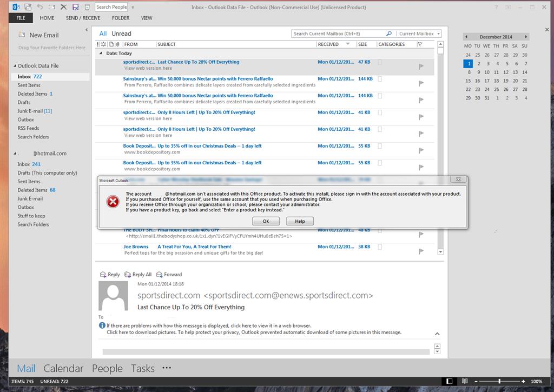Click the red error icon in dialog
The image size is (554, 392).
point(113,202)
